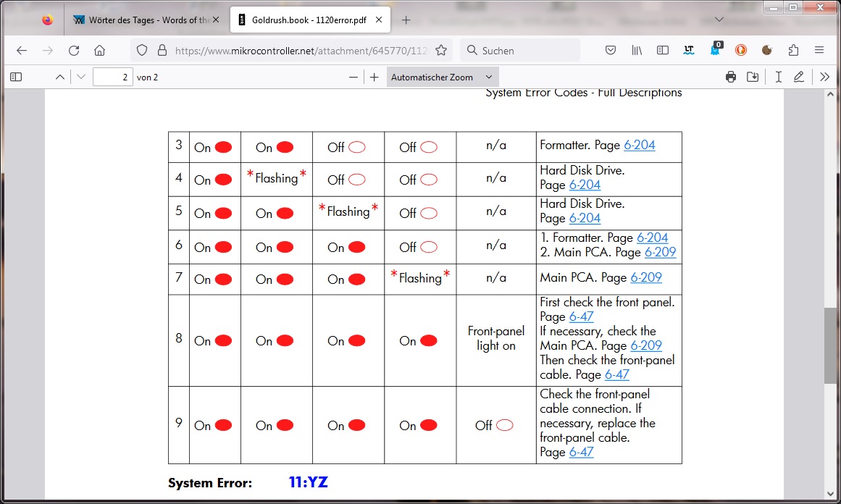Open the 6-47 link in row 9

pos(582,453)
